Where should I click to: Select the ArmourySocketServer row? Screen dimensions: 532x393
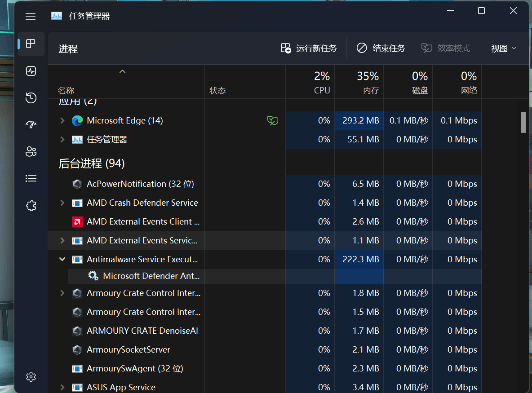click(x=265, y=349)
